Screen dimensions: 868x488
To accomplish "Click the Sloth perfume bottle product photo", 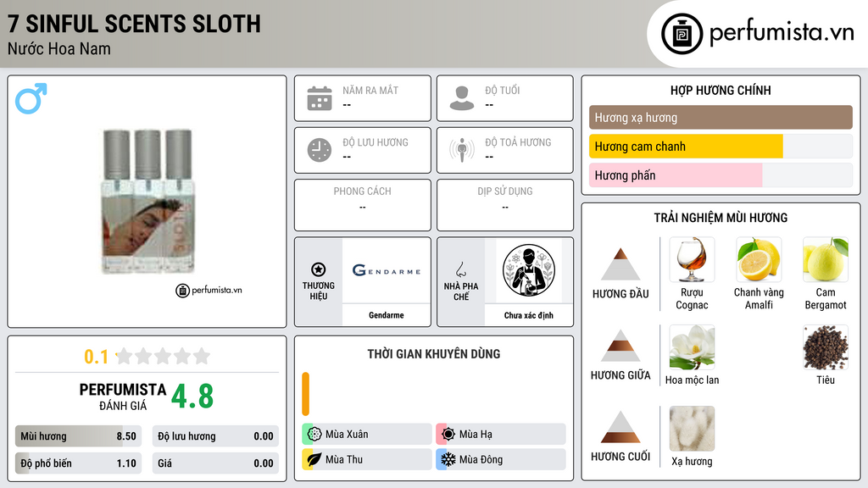I will (x=147, y=202).
